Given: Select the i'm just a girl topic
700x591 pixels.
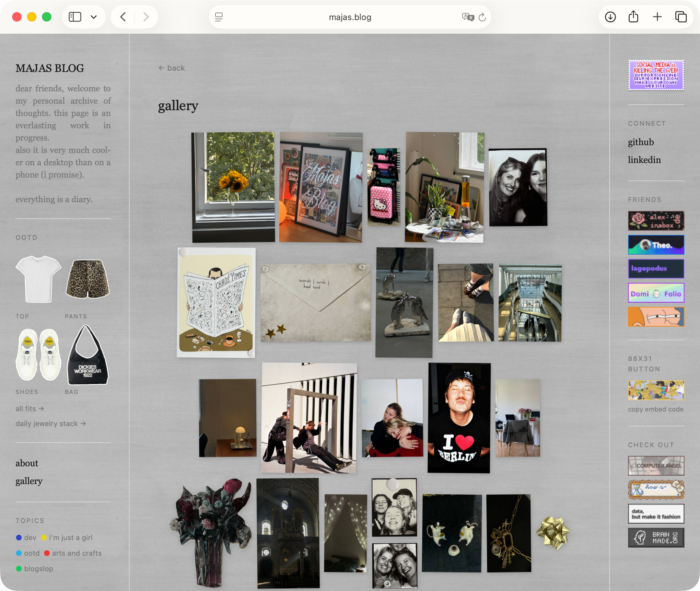Looking at the screenshot, I should coord(67,538).
